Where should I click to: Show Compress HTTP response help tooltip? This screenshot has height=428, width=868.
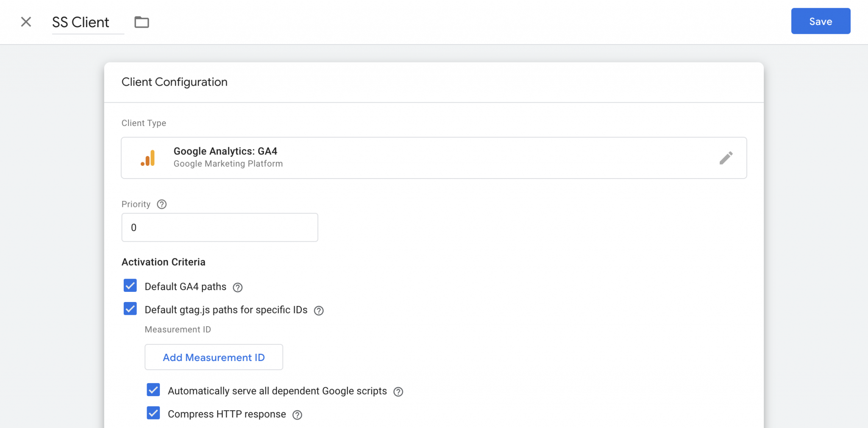click(x=298, y=415)
